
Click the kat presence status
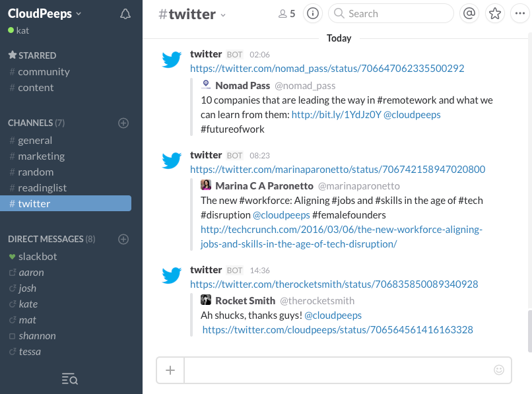pos(18,30)
